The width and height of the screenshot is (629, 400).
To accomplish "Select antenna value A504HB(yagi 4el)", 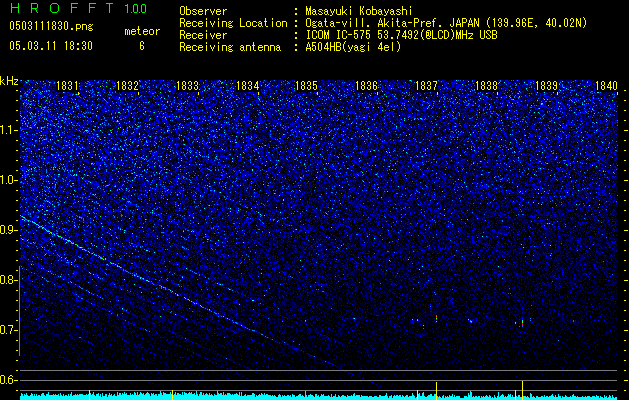I will tap(353, 47).
